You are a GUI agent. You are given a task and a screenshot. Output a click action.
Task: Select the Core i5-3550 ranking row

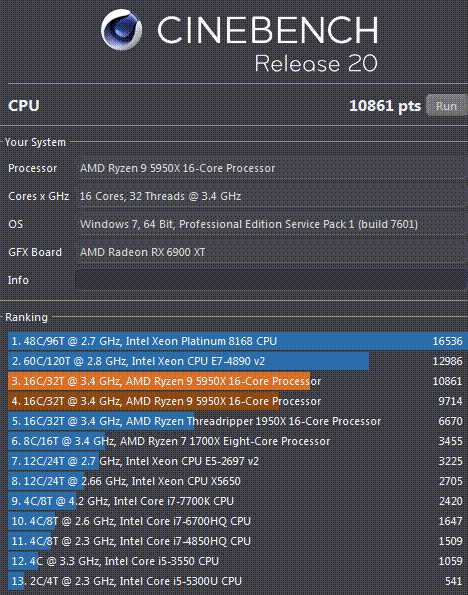click(238, 561)
